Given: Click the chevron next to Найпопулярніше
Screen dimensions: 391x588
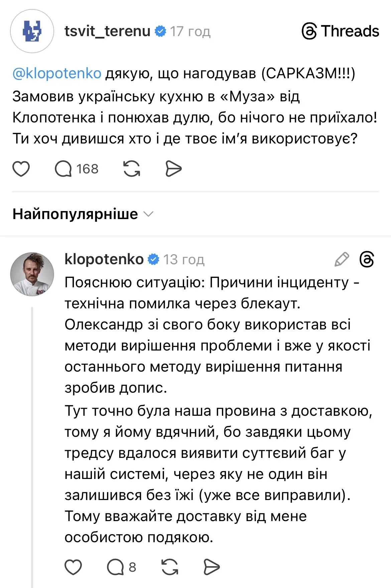Looking at the screenshot, I should (148, 214).
